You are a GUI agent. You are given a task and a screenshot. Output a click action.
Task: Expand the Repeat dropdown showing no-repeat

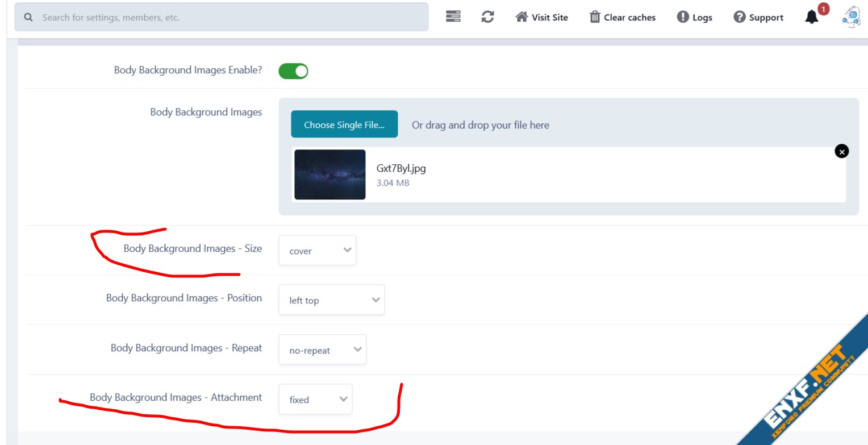click(322, 350)
